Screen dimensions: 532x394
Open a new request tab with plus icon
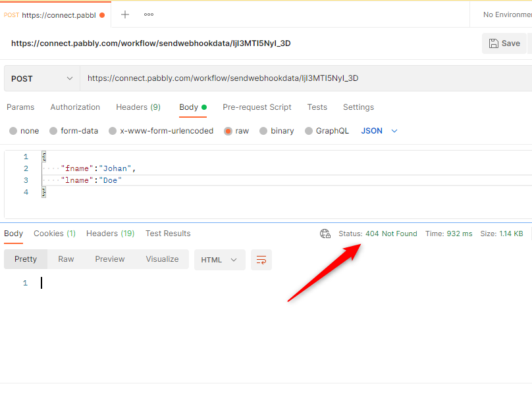pyautogui.click(x=125, y=14)
